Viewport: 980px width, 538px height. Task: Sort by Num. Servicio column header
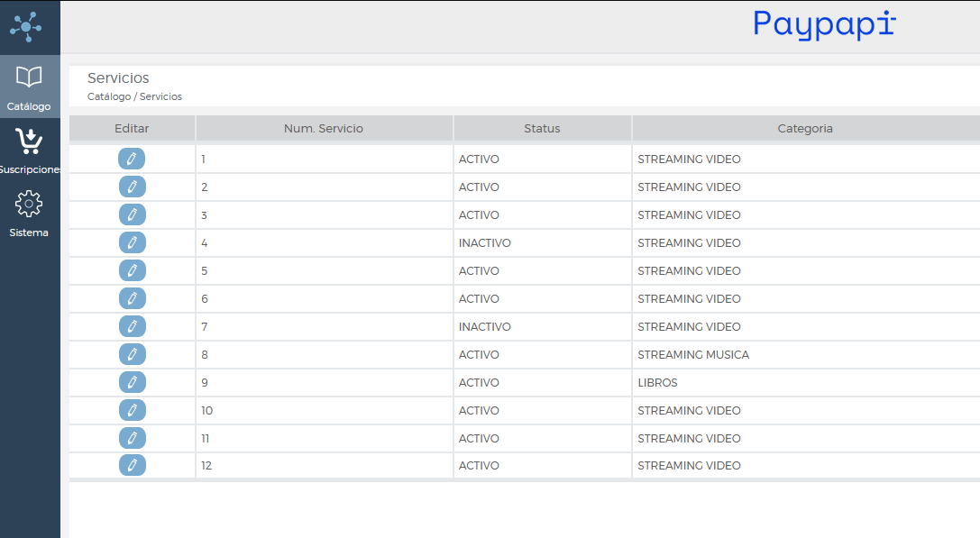point(324,129)
